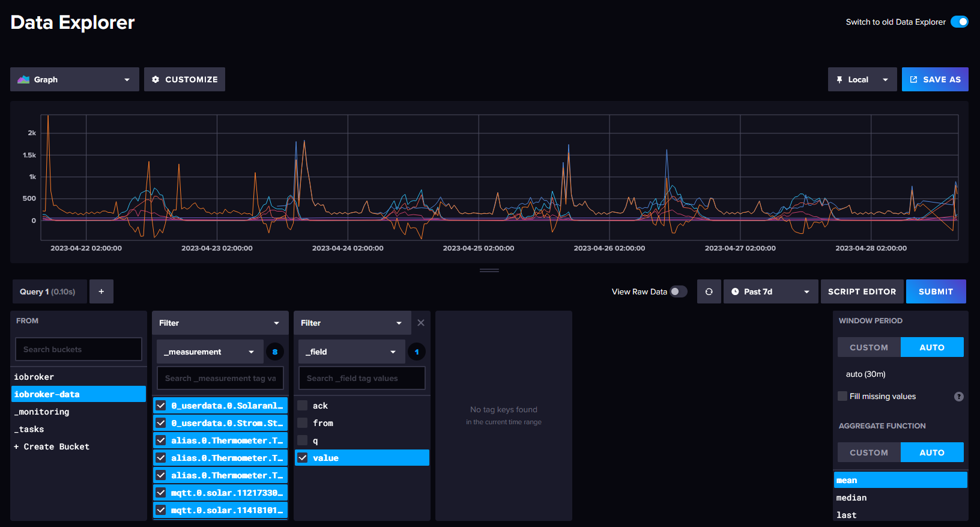This screenshot has width=980, height=527.
Task: Click the Search buckets input field
Action: pyautogui.click(x=79, y=349)
